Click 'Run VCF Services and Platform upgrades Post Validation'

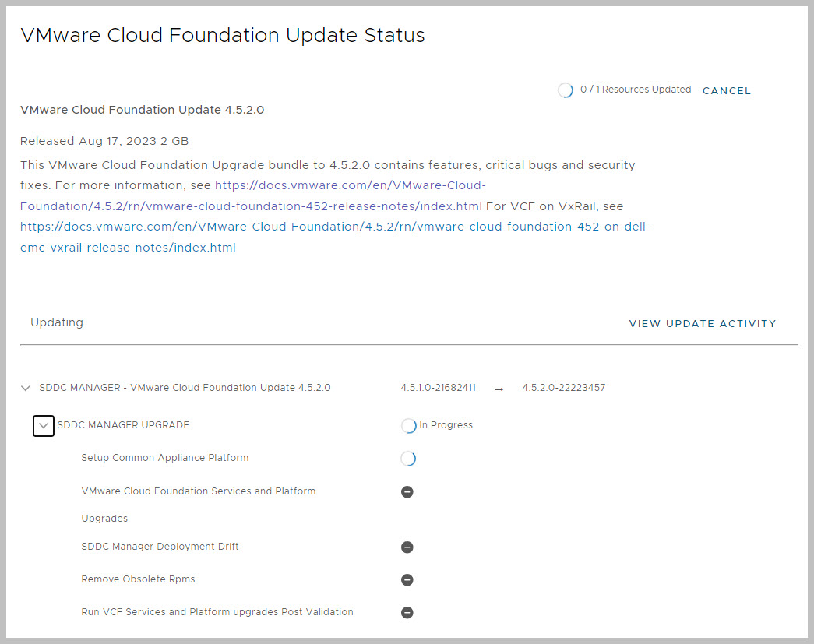tap(217, 612)
